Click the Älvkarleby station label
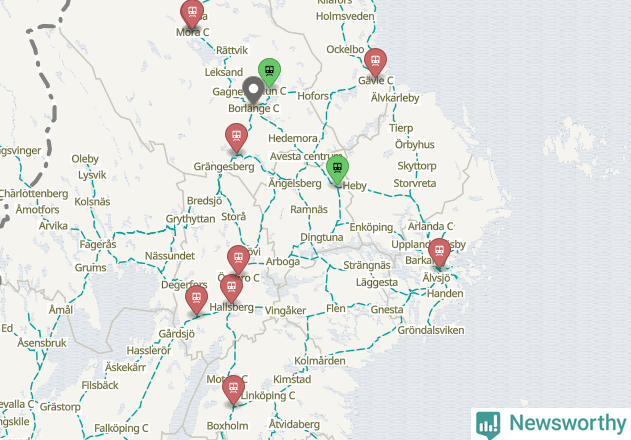 coord(395,98)
